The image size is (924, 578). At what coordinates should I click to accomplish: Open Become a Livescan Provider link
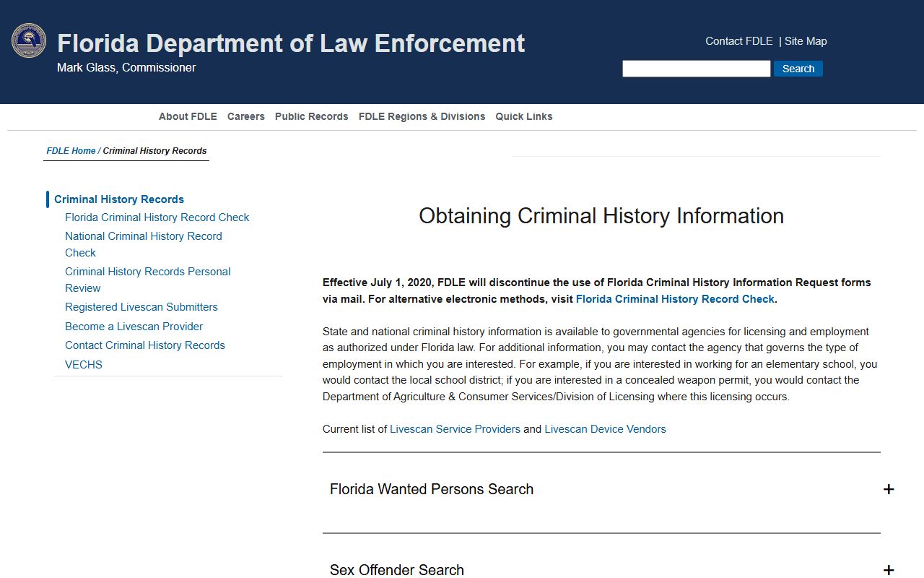[x=134, y=327]
